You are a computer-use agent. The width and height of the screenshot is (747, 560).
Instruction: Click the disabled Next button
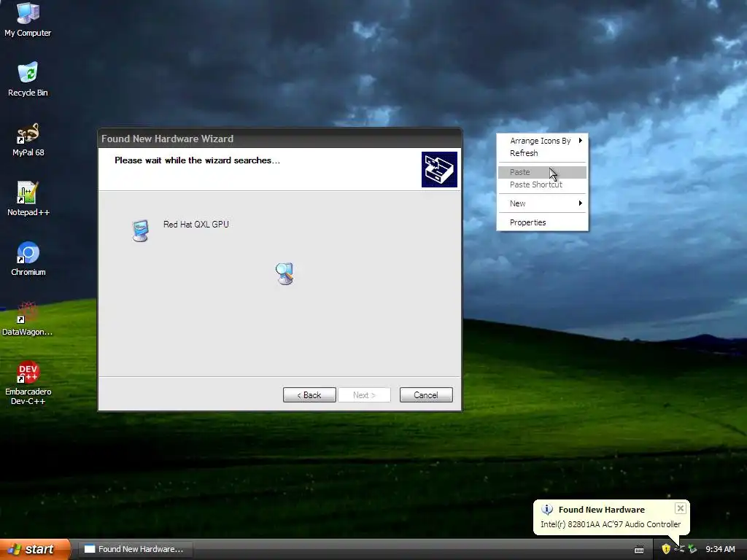(364, 394)
